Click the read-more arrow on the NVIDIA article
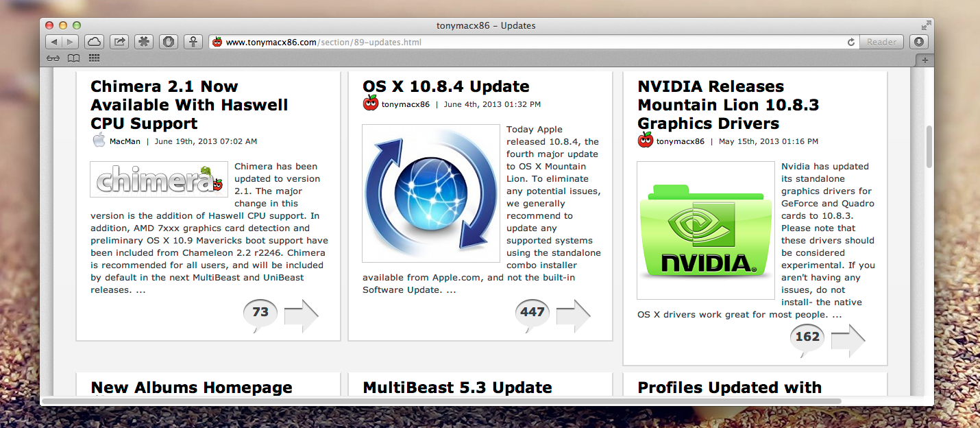Viewport: 980px width, 428px height. pyautogui.click(x=848, y=341)
